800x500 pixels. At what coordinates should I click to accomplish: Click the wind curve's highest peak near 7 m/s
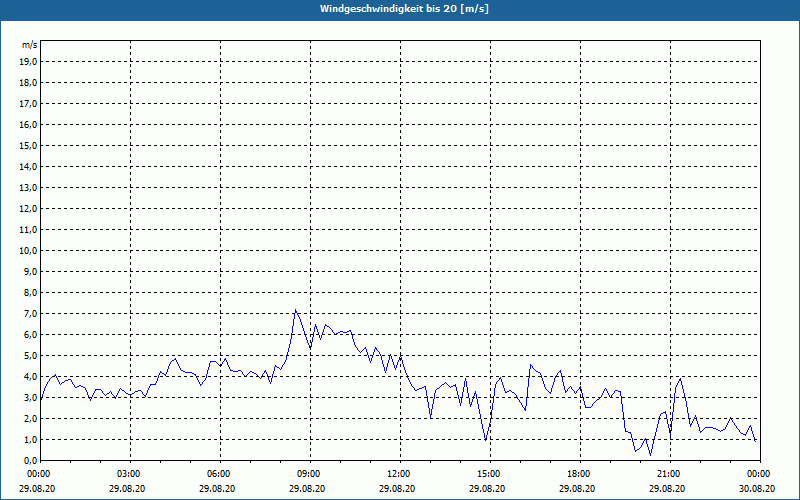pos(295,310)
